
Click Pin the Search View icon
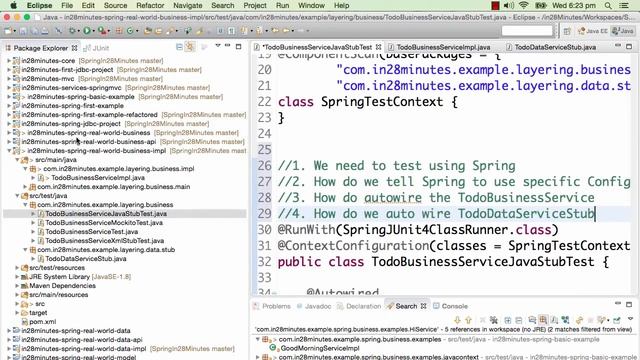(x=616, y=320)
